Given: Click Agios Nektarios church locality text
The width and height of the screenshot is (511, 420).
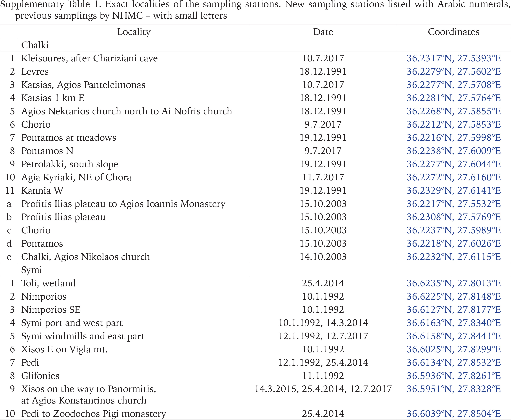Looking at the screenshot, I should [x=127, y=111].
